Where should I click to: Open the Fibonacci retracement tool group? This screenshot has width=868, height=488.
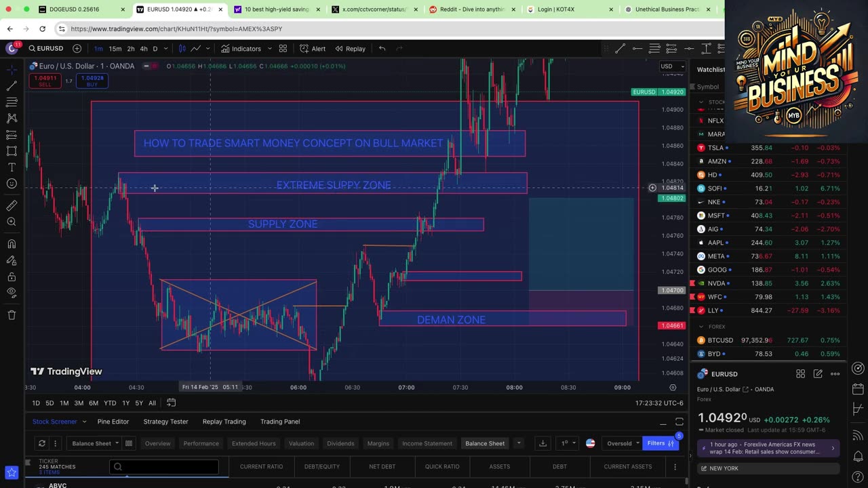pos(12,102)
